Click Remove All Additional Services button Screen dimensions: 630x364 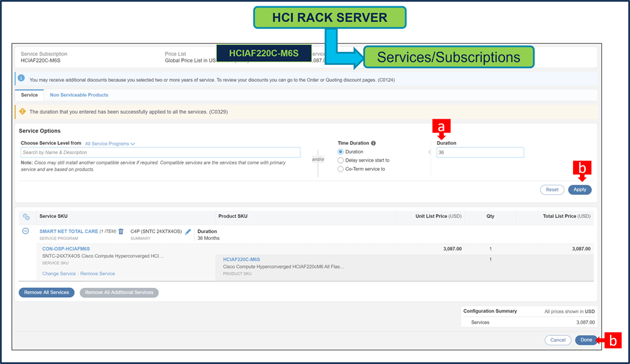click(119, 293)
